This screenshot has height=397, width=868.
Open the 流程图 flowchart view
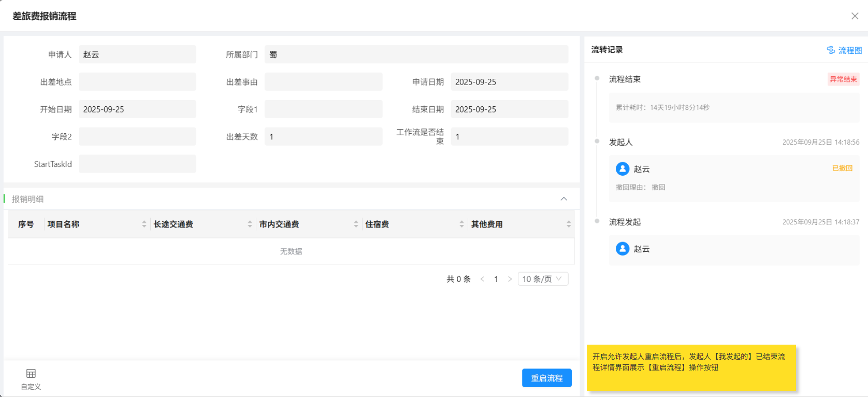[x=845, y=50]
